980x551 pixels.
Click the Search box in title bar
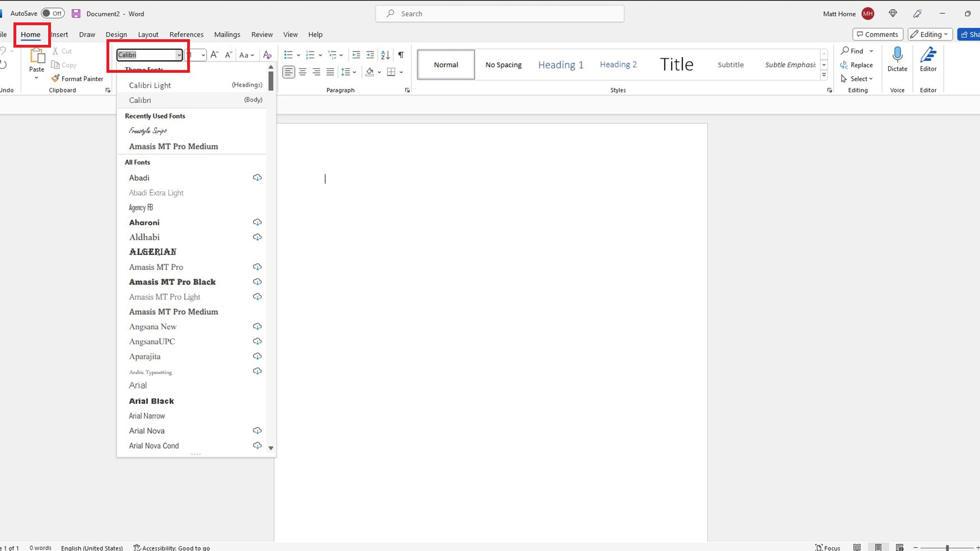tap(500, 13)
